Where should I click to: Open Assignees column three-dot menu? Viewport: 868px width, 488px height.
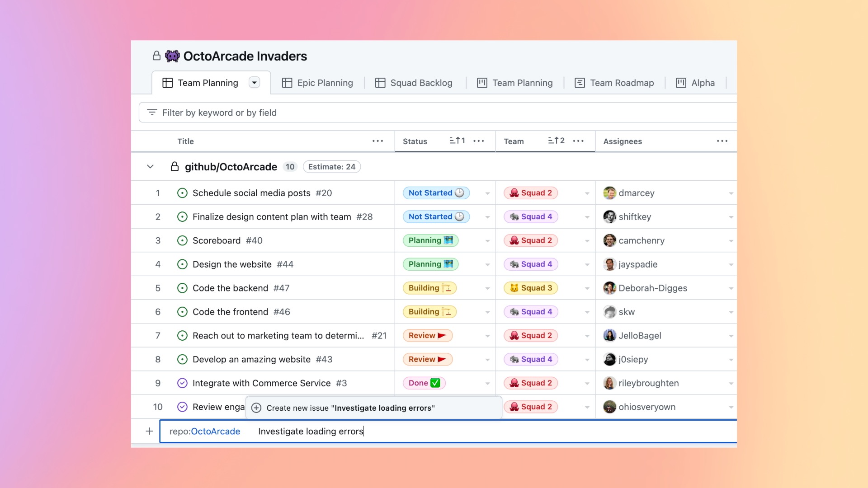coord(722,141)
